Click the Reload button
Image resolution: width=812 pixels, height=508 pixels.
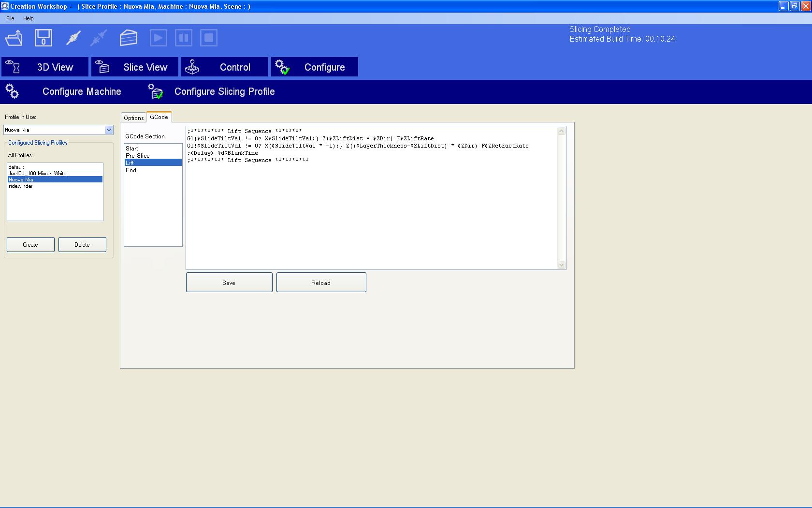coord(321,283)
